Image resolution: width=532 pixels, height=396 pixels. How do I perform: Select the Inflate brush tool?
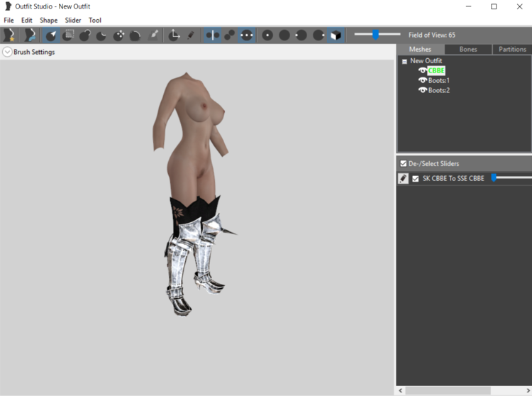(85, 35)
